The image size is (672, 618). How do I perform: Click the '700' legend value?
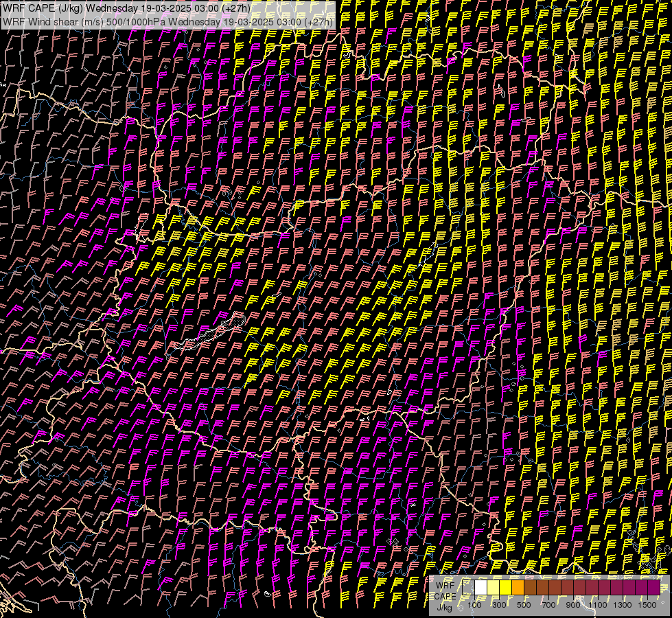pos(548,605)
